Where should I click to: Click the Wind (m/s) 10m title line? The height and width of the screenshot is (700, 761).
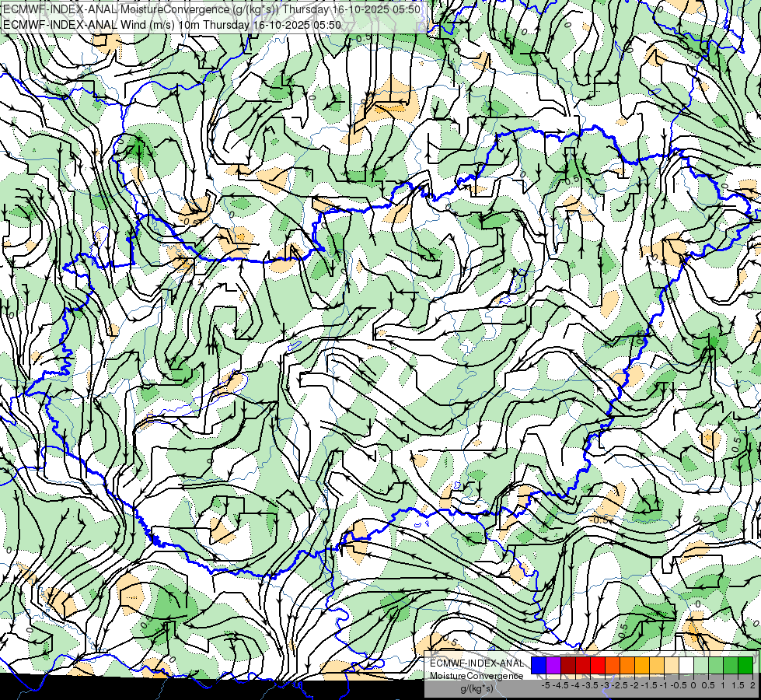pyautogui.click(x=173, y=25)
